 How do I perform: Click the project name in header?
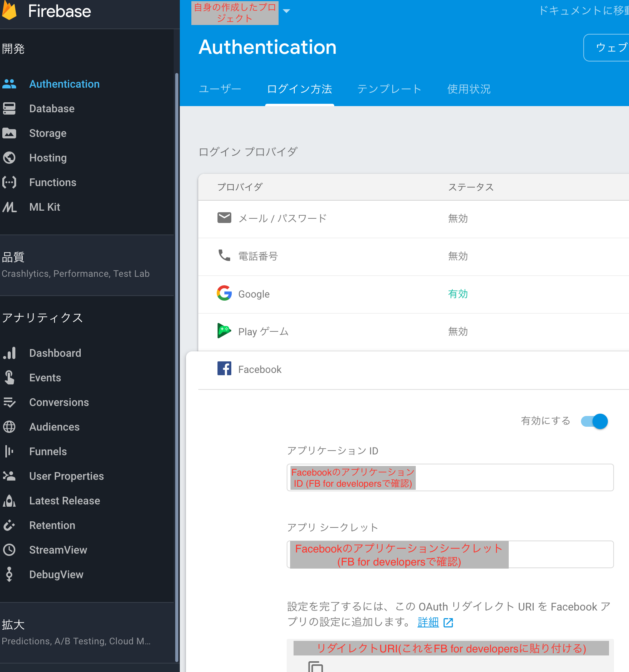point(235,13)
